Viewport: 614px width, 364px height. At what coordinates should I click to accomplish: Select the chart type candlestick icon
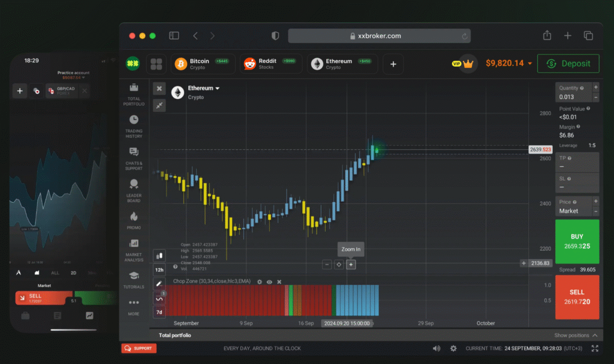point(159,255)
